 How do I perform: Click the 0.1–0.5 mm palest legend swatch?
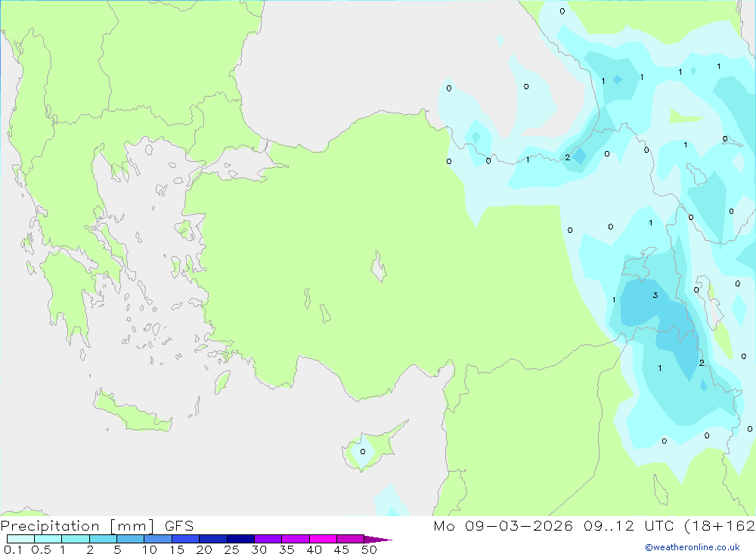[20, 539]
